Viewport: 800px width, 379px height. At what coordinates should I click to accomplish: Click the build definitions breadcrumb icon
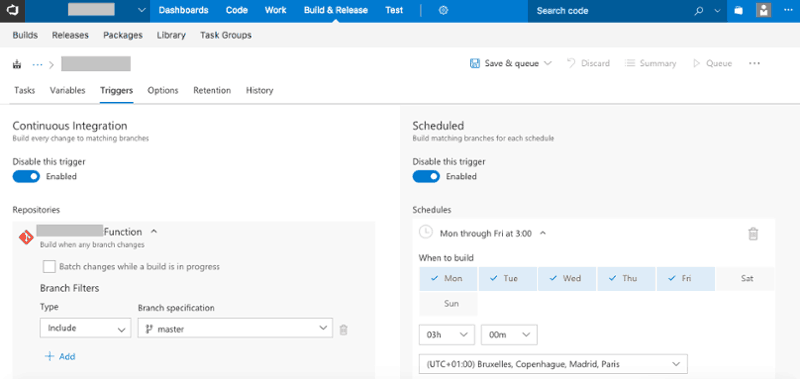pyautogui.click(x=17, y=64)
